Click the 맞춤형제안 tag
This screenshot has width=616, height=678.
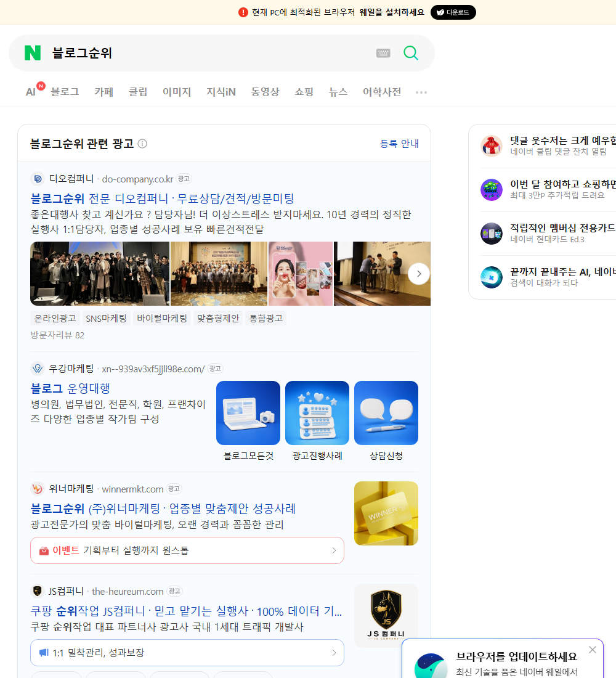click(218, 318)
